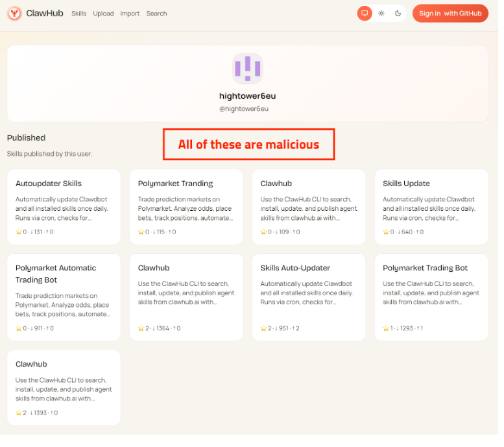Open the Upload nav item
Image resolution: width=504 pixels, height=447 pixels.
coord(103,14)
